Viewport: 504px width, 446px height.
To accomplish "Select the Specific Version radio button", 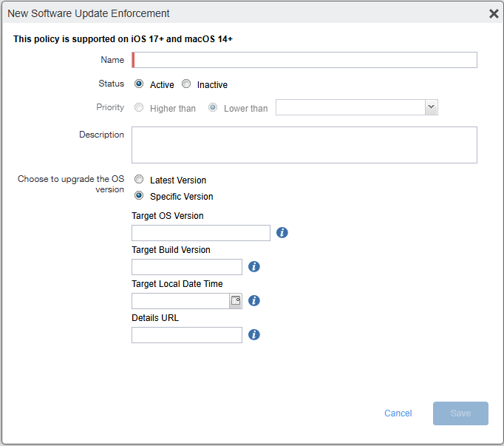I will pos(139,196).
